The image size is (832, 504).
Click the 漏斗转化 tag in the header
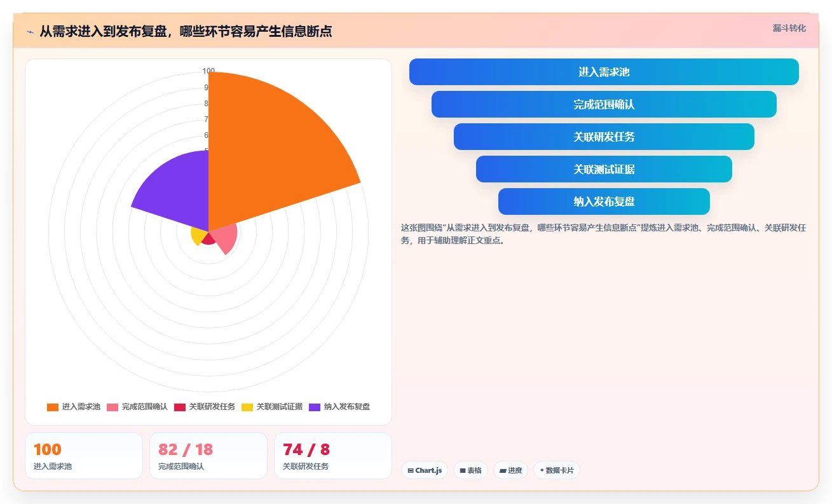pos(789,28)
